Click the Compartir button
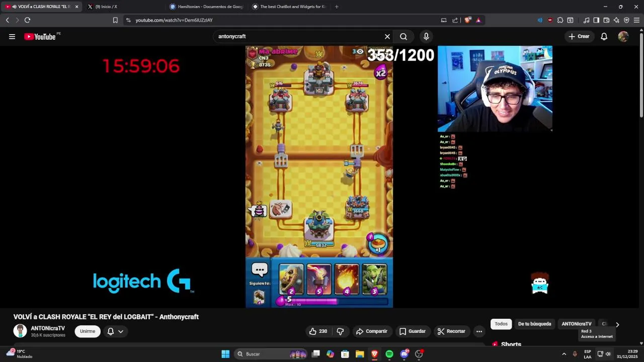This screenshot has width=644, height=362. [371, 331]
